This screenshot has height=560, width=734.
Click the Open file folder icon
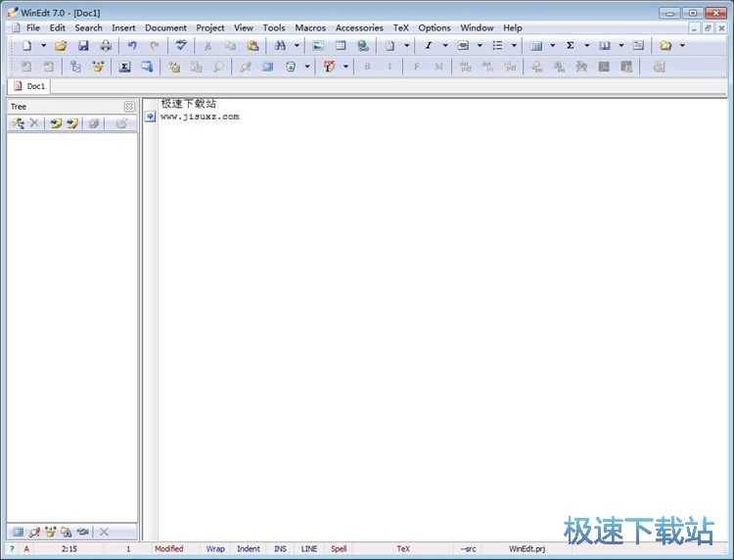coord(61,45)
